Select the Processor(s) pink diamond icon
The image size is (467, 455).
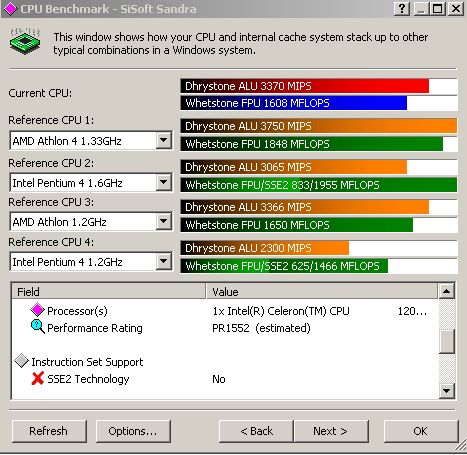[37, 310]
